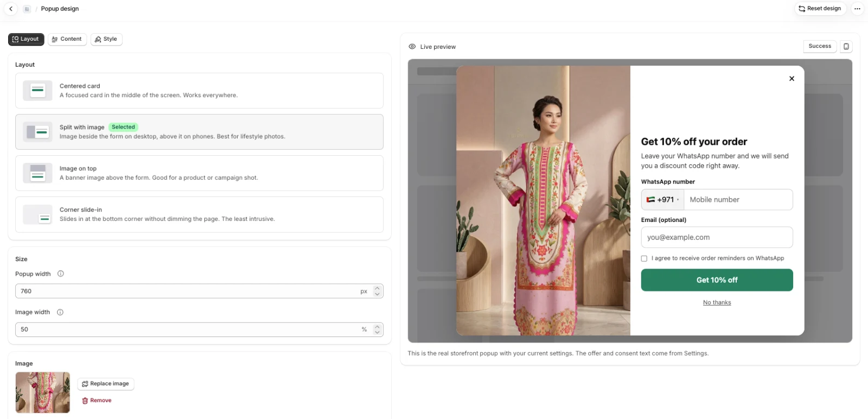Open the +971 country code dropdown
Image resolution: width=868 pixels, height=419 pixels.
(662, 200)
